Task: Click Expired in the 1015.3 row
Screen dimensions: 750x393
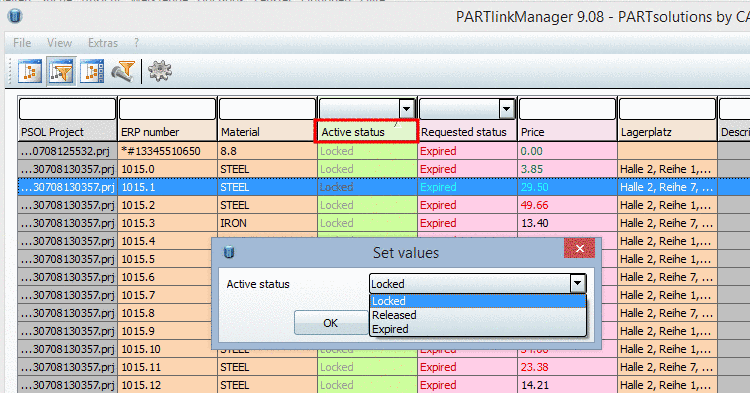Action: coord(467,223)
